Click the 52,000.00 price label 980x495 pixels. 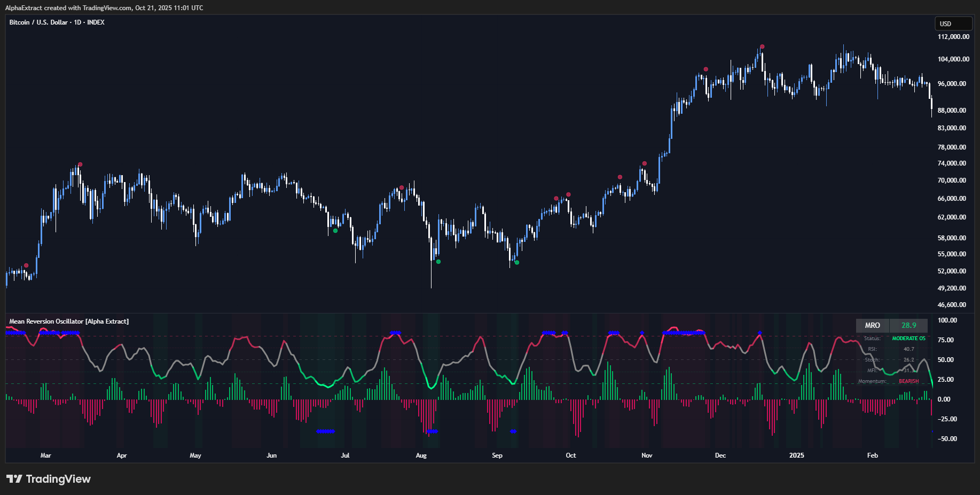952,271
